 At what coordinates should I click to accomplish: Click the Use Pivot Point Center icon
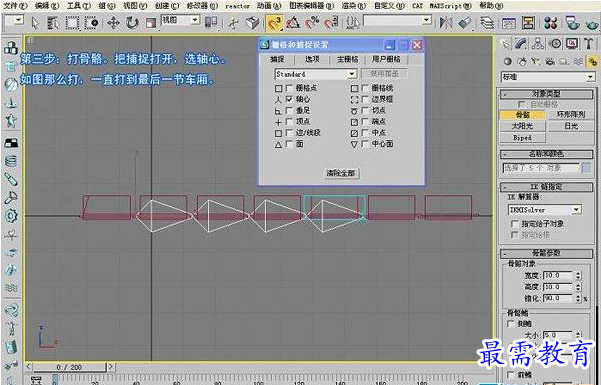tap(211, 23)
